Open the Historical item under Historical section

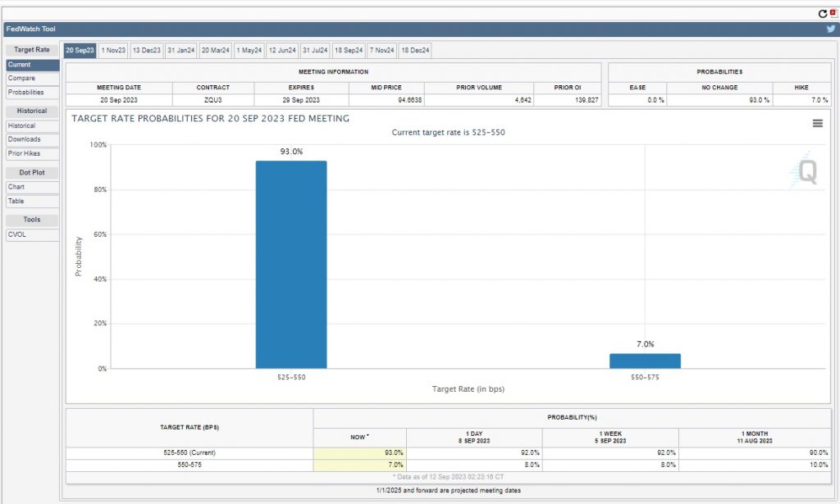(33, 125)
